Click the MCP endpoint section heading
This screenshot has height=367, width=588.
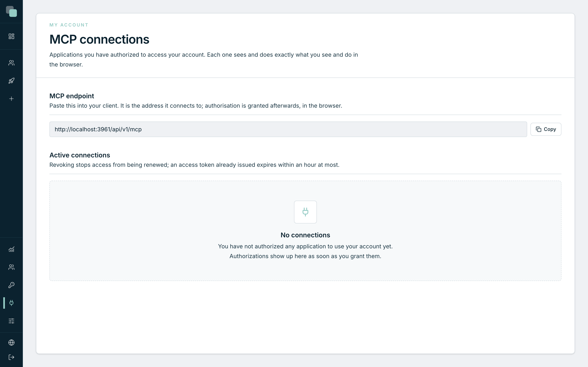72,96
